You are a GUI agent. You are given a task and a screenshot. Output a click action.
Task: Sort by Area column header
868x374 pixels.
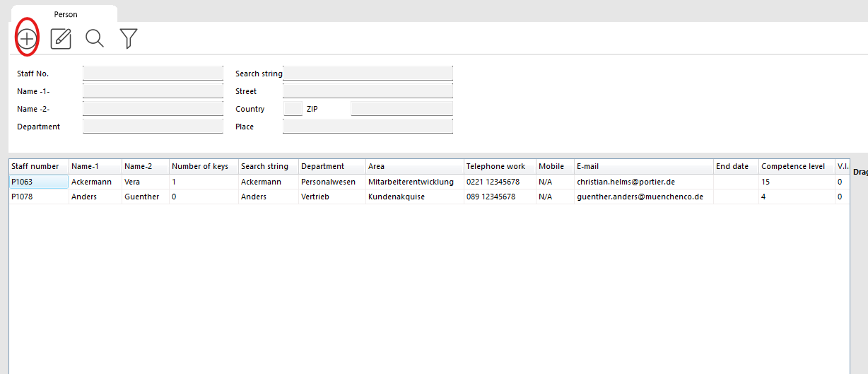pyautogui.click(x=415, y=167)
